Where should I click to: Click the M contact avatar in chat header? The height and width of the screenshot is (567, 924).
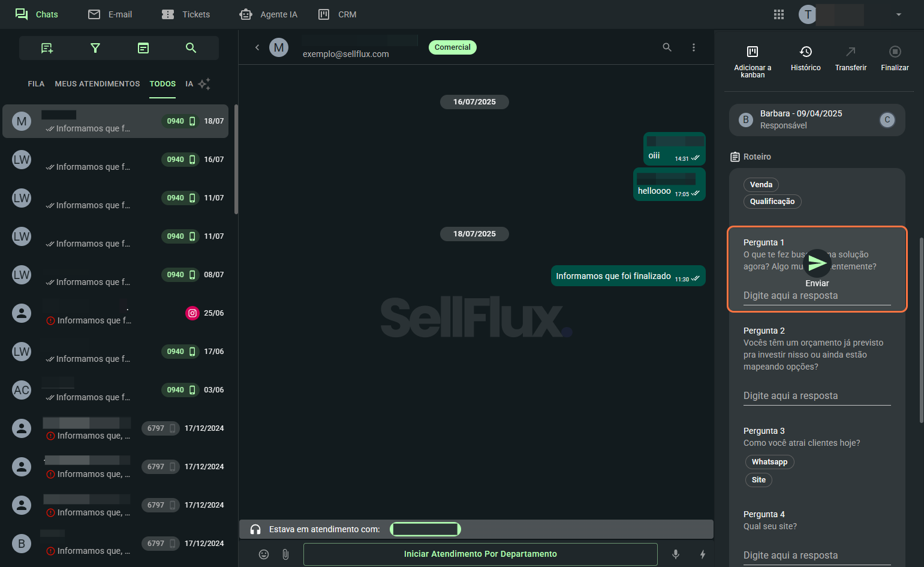[279, 47]
